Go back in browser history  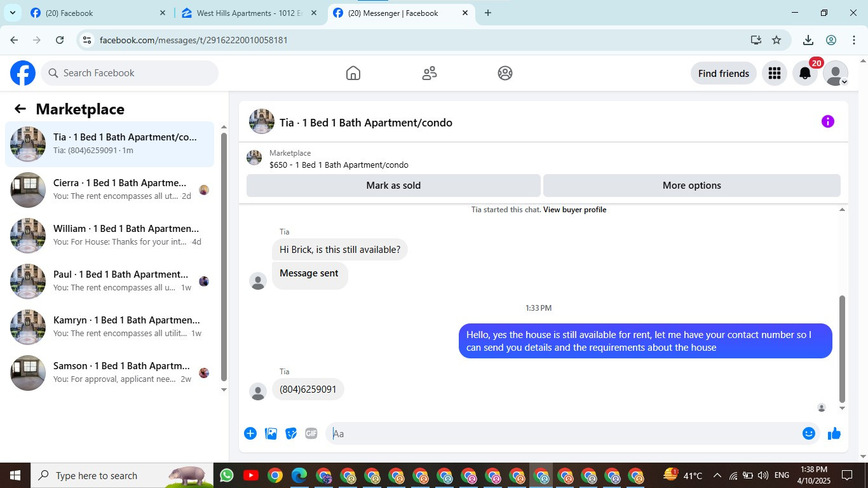pos(14,40)
